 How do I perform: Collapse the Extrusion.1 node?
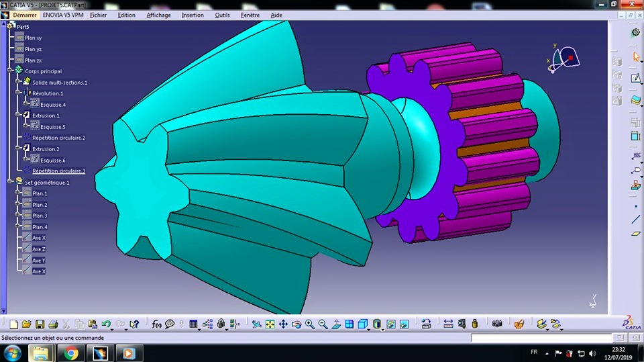17,115
